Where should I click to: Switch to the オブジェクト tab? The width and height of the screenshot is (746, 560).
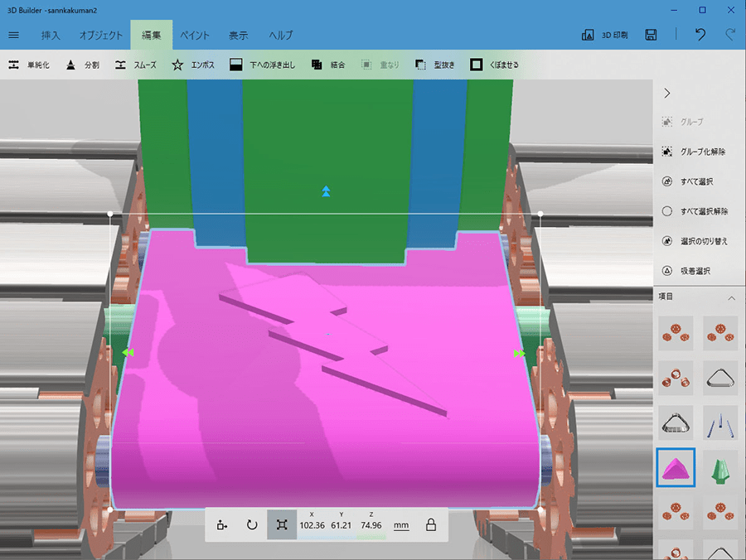point(101,35)
